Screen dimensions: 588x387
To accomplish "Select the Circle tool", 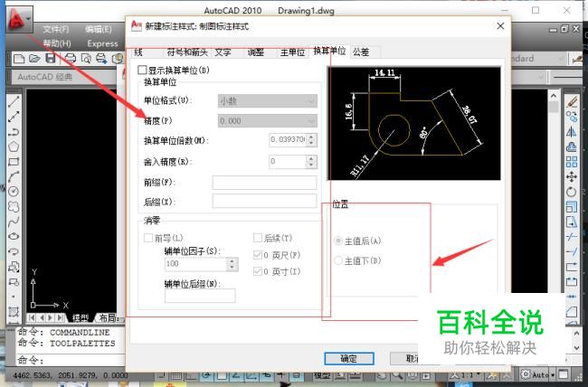I will [x=14, y=192].
